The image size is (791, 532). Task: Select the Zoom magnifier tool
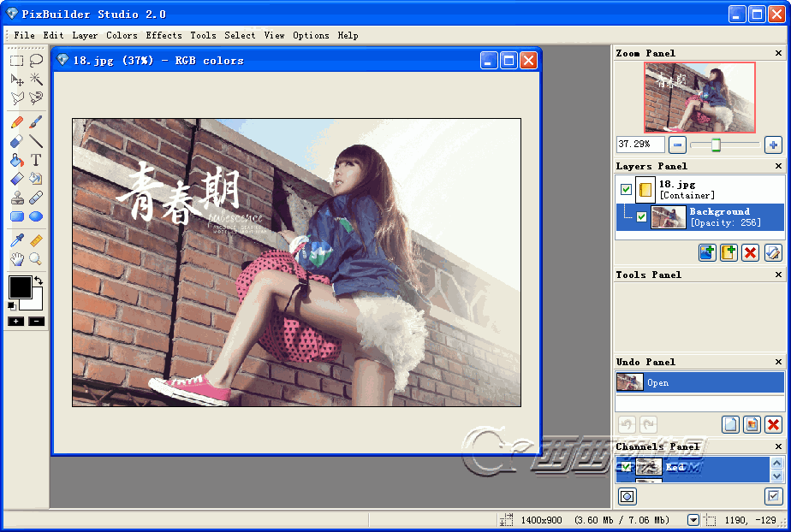pyautogui.click(x=36, y=259)
